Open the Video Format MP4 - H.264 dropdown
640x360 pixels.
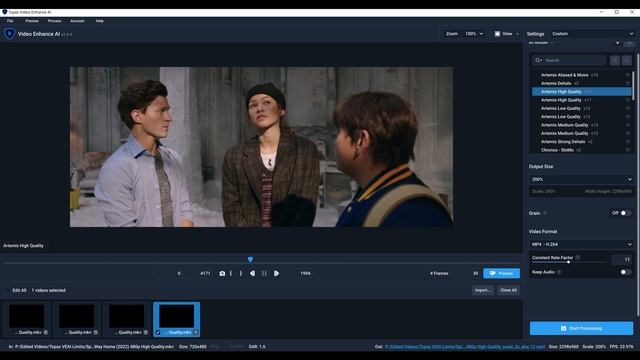(581, 244)
